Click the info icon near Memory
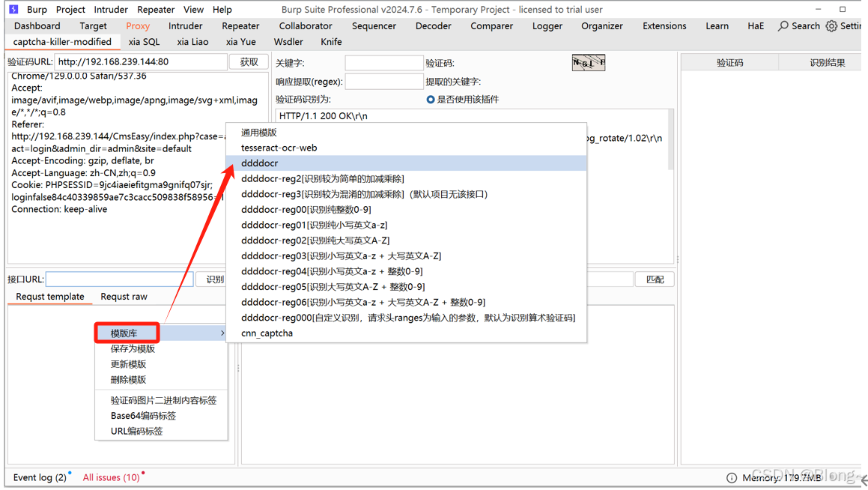 point(732,478)
